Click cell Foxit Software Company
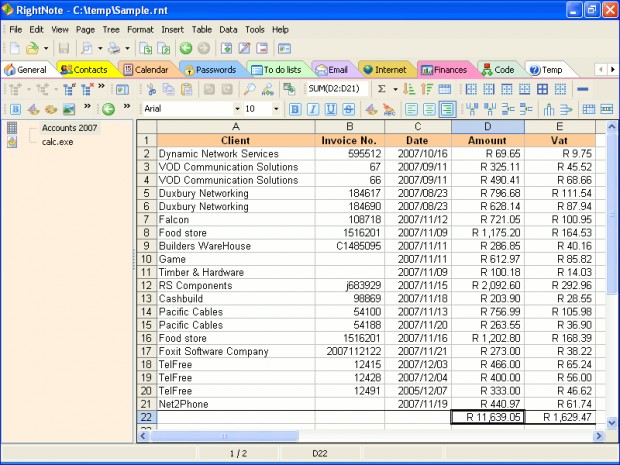Screen dimensions: 620x465 click(x=236, y=352)
